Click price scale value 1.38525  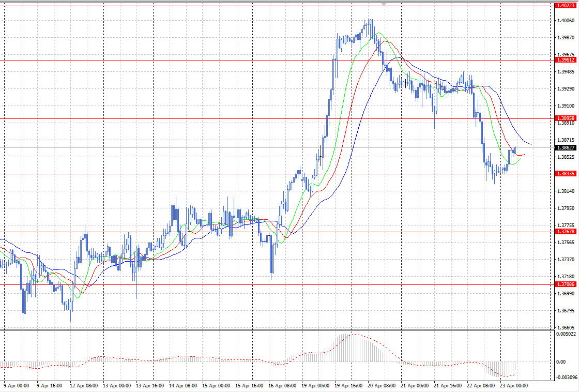tap(566, 157)
